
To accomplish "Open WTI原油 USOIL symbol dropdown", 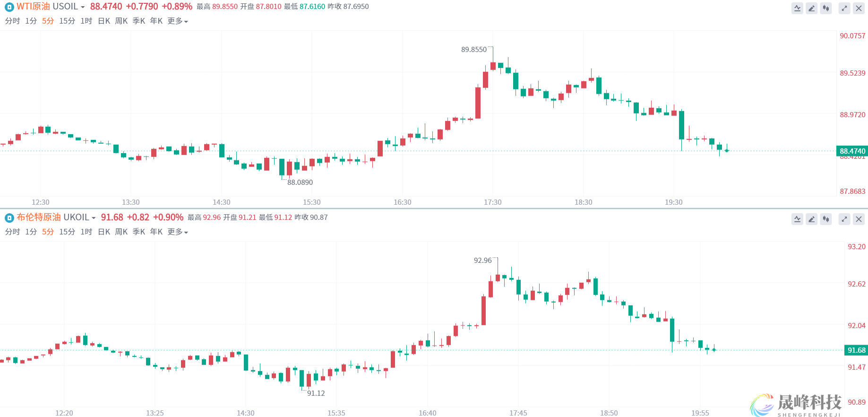I will (x=83, y=7).
